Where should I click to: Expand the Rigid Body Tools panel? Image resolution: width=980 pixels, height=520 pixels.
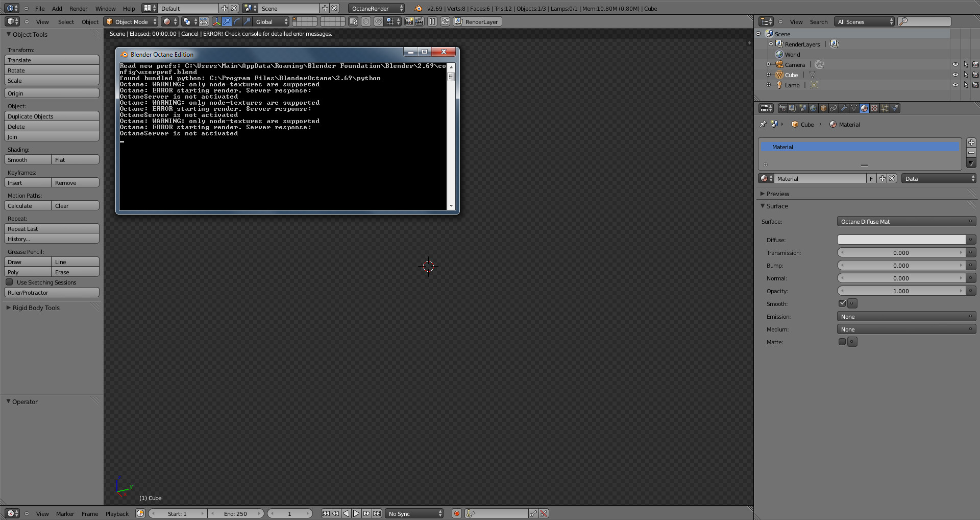(36, 308)
